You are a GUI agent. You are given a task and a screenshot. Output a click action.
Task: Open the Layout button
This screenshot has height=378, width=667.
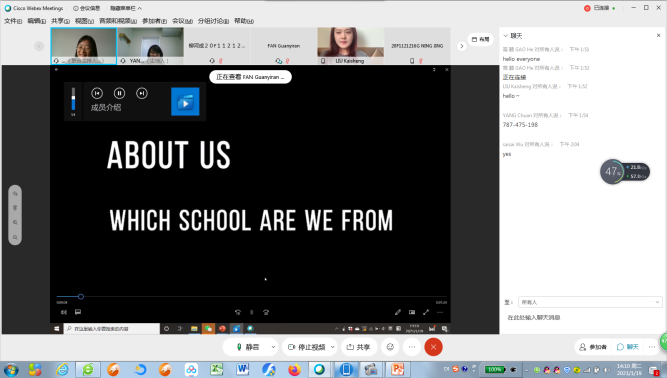480,40
